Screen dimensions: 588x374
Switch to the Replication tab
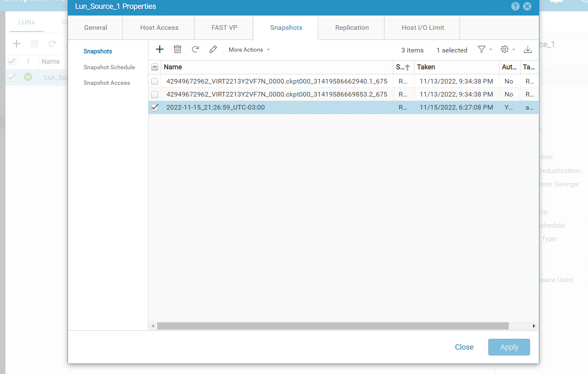click(352, 28)
